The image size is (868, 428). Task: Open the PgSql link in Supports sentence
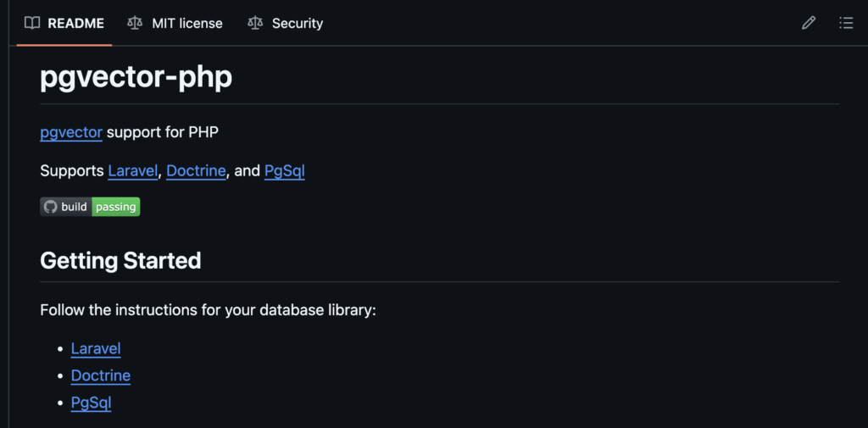pos(284,170)
